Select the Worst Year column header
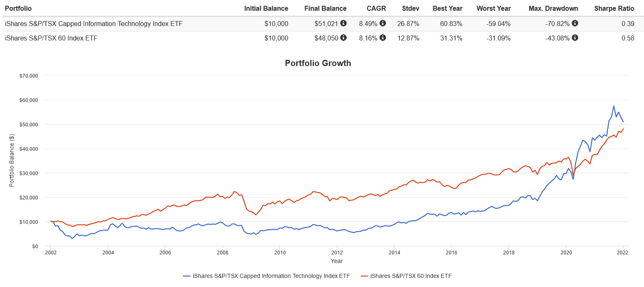The height and width of the screenshot is (287, 644). (493, 8)
